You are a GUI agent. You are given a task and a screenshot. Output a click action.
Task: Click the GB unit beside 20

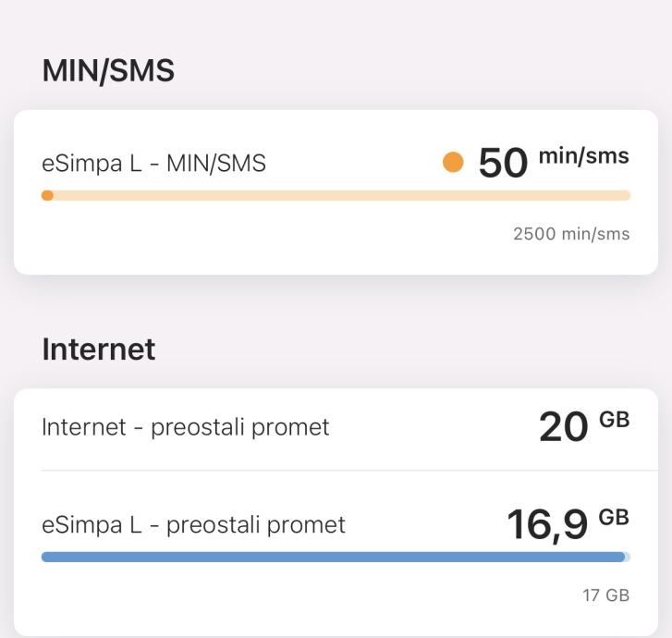pyautogui.click(x=615, y=420)
